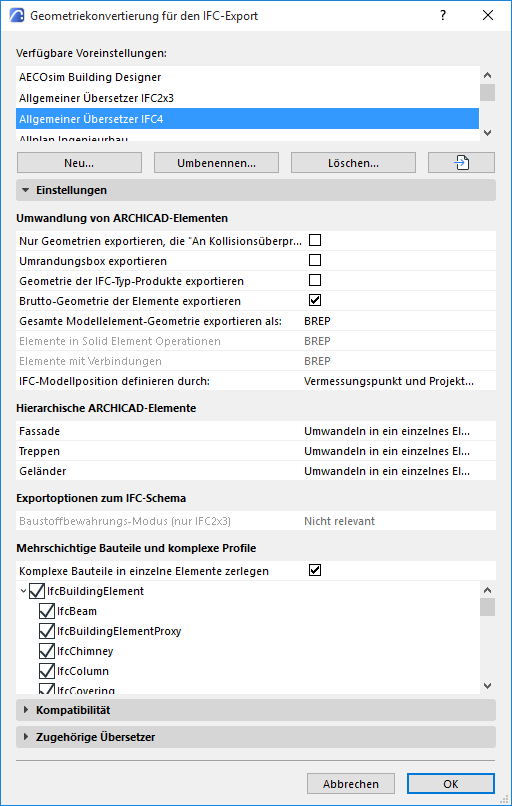Click 'Elemente mit Verbindungen' BREP value
The height and width of the screenshot is (806, 512).
tap(317, 361)
